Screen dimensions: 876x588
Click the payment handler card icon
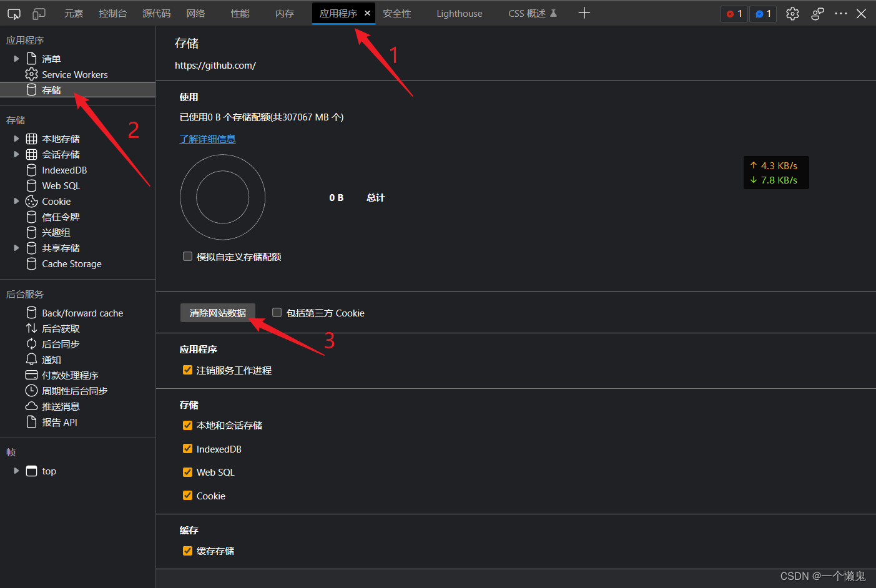[31, 375]
